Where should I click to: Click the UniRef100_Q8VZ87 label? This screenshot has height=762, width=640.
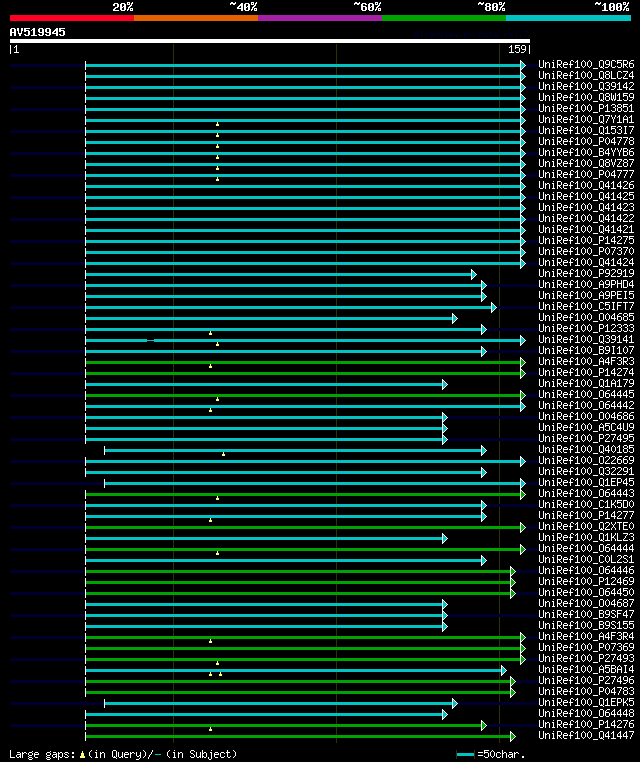tap(586, 163)
